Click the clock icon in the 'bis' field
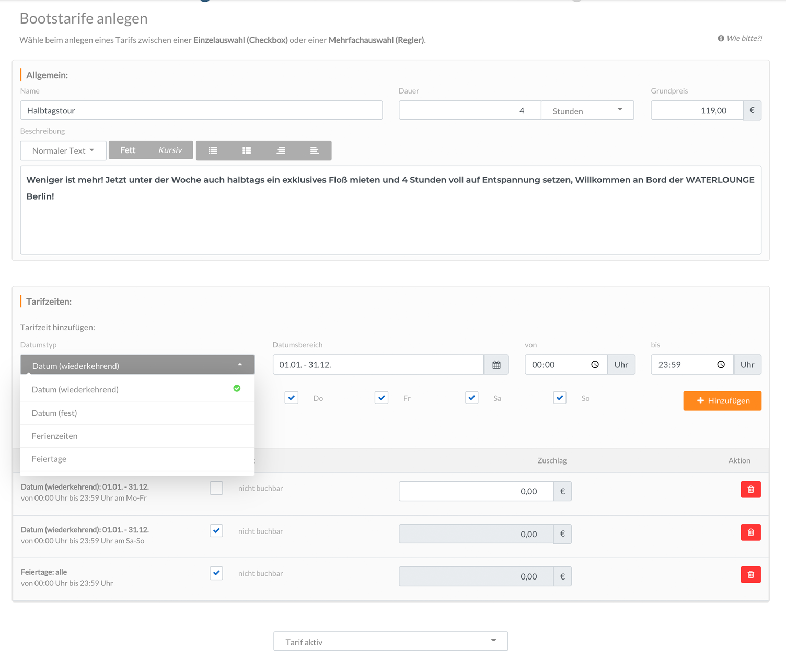The width and height of the screenshot is (786, 672). (721, 365)
